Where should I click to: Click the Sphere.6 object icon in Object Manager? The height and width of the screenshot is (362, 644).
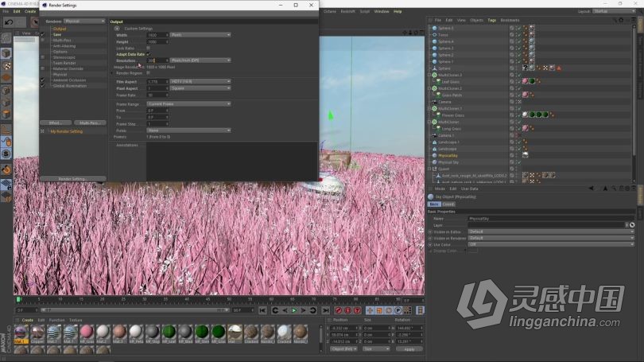click(x=435, y=29)
